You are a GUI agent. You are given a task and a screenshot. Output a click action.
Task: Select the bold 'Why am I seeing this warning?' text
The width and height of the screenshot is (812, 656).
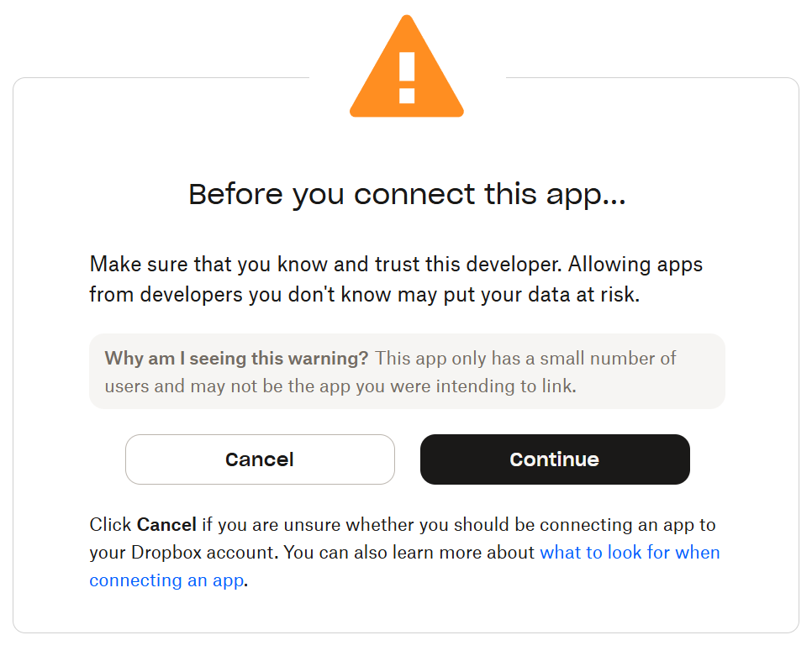click(236, 358)
